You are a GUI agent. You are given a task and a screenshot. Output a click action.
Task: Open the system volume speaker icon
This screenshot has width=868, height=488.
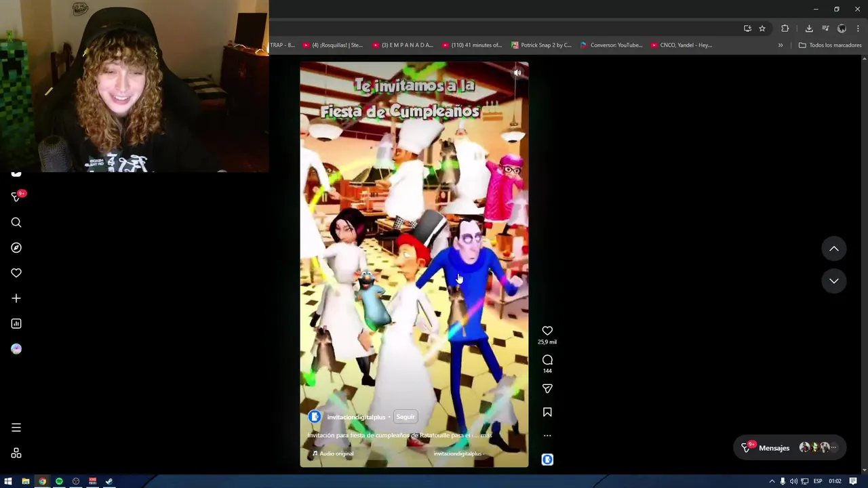pyautogui.click(x=793, y=481)
